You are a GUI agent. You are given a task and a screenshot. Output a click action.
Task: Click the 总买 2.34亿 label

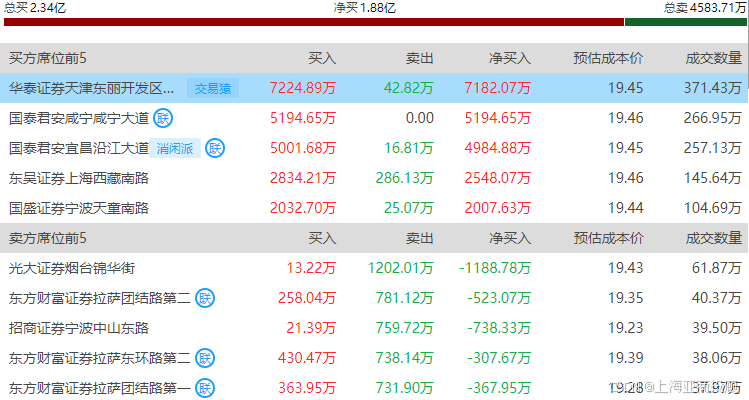tap(35, 8)
